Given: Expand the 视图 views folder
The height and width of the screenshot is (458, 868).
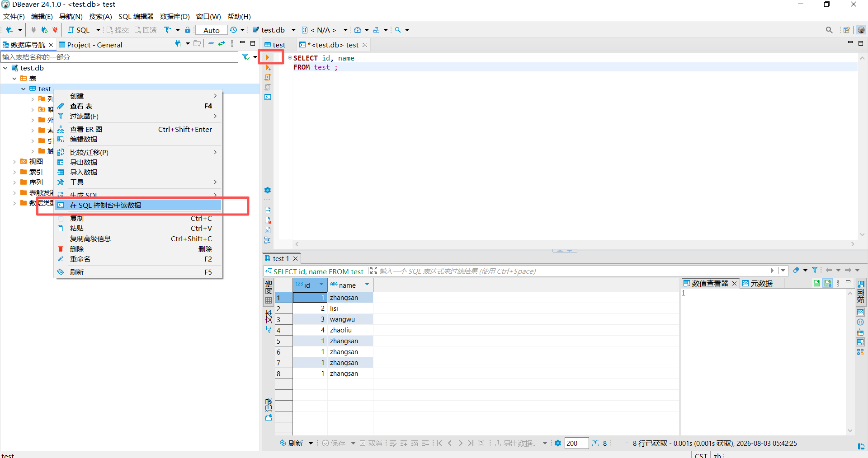Looking at the screenshot, I should pyautogui.click(x=14, y=162).
